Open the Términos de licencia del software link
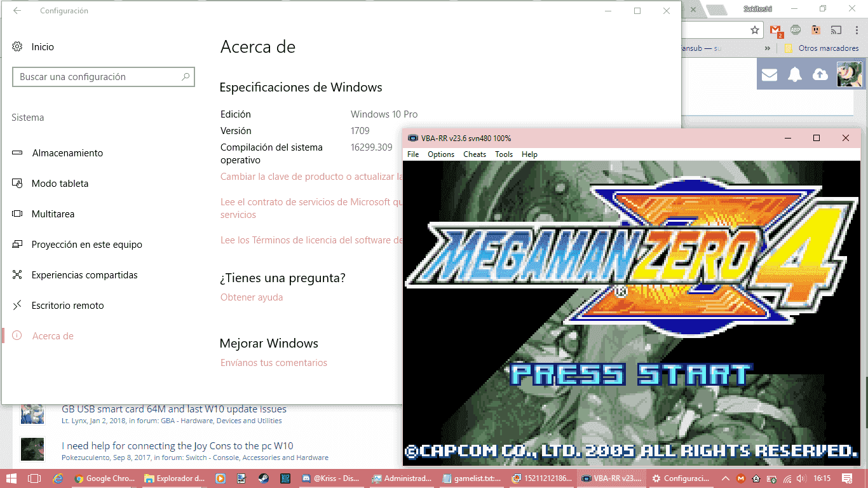 [x=311, y=240]
